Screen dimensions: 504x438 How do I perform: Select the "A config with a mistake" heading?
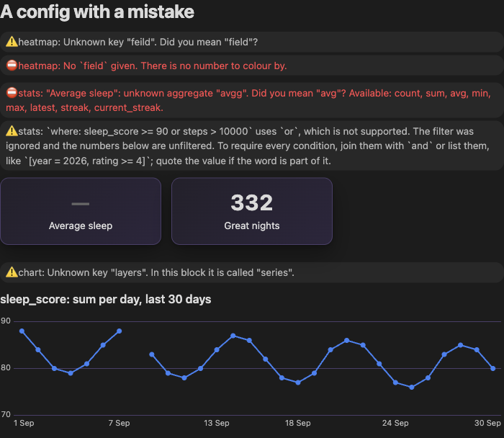[97, 12]
